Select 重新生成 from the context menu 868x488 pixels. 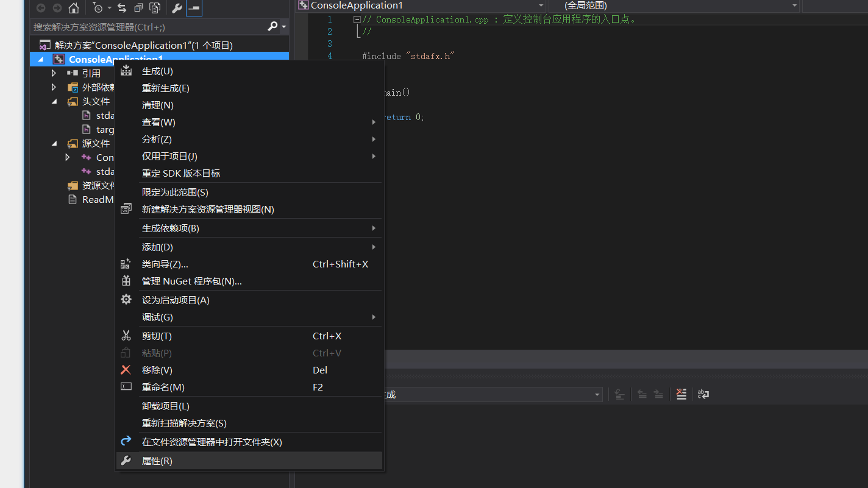pos(166,88)
